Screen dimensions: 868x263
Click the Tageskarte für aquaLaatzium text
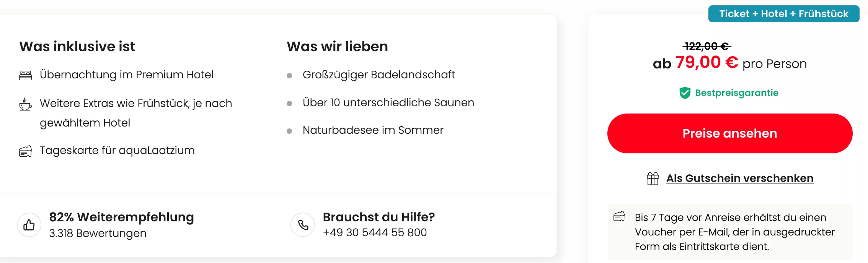click(117, 151)
